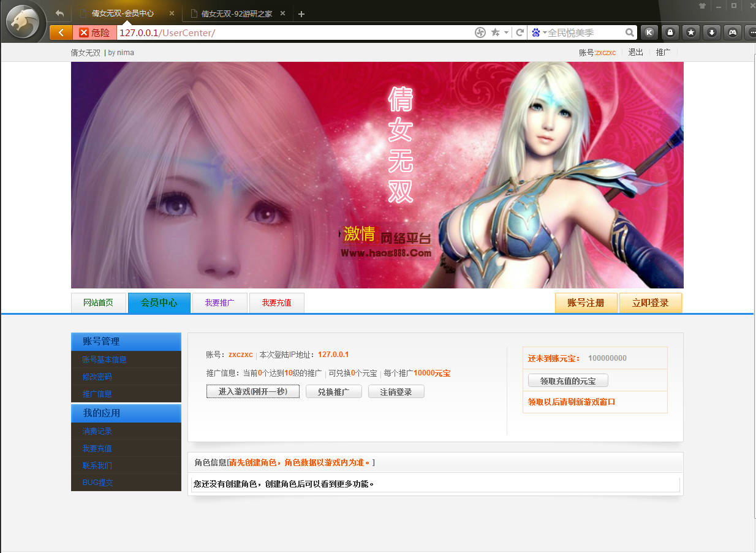Click the 领取充值的元宝 button

pyautogui.click(x=568, y=381)
